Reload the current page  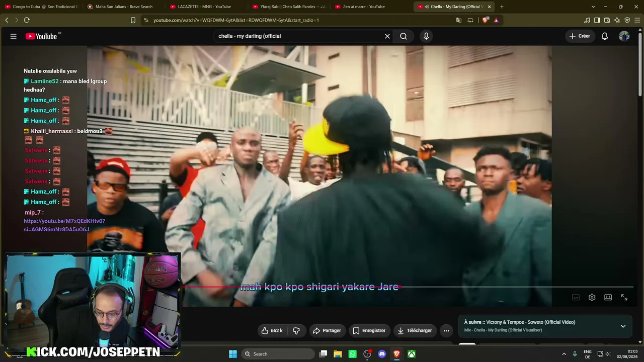(27, 20)
